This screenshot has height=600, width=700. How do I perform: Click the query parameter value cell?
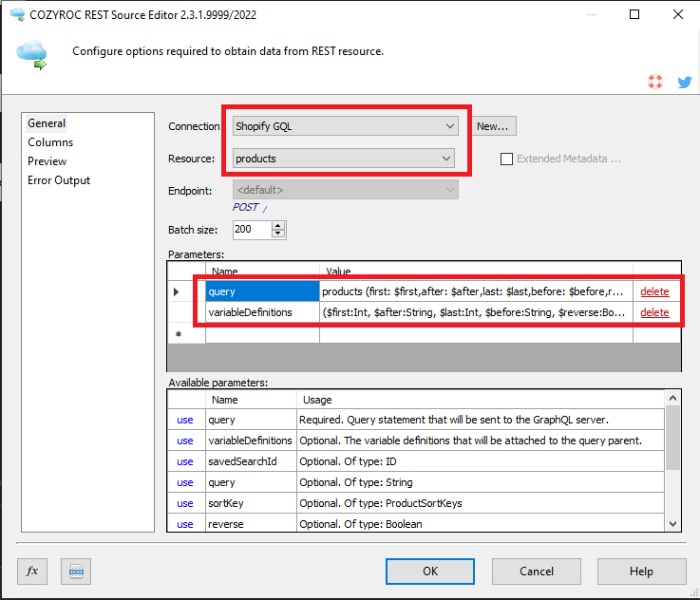(x=475, y=291)
